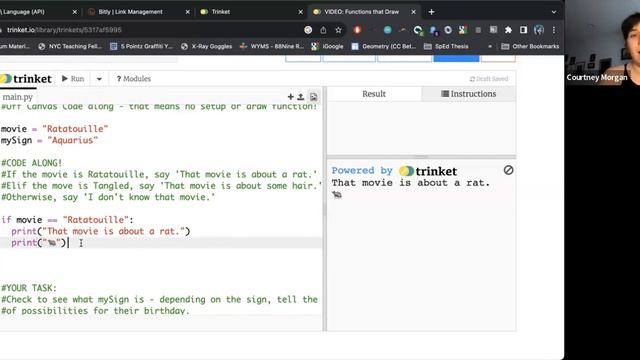Open the X-Ray Goggles bookmark
The width and height of the screenshot is (640, 360).
(207, 47)
